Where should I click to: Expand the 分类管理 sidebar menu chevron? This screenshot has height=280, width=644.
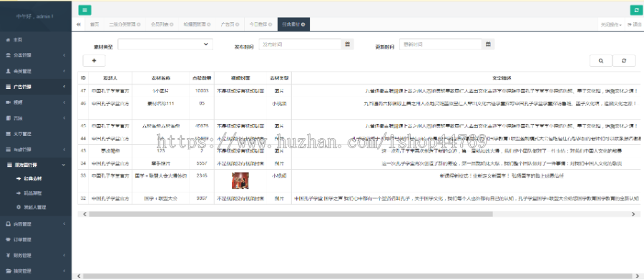click(64, 55)
